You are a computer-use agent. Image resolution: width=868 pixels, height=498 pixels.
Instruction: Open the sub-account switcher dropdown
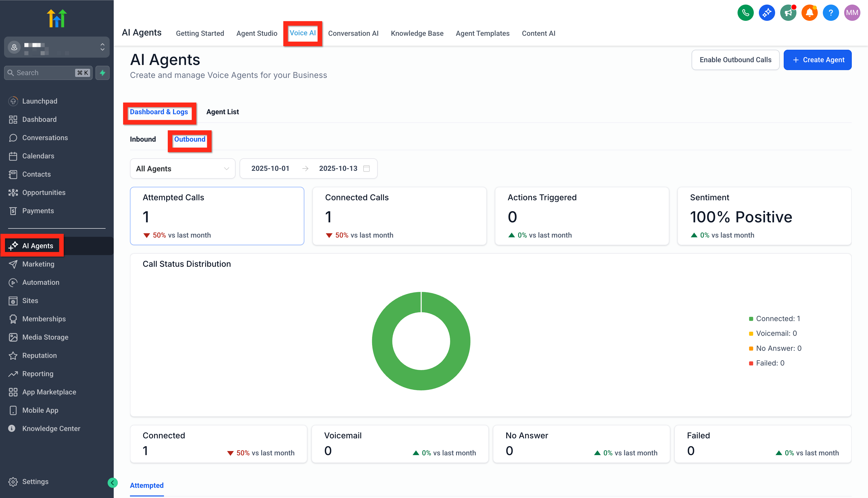coord(56,47)
